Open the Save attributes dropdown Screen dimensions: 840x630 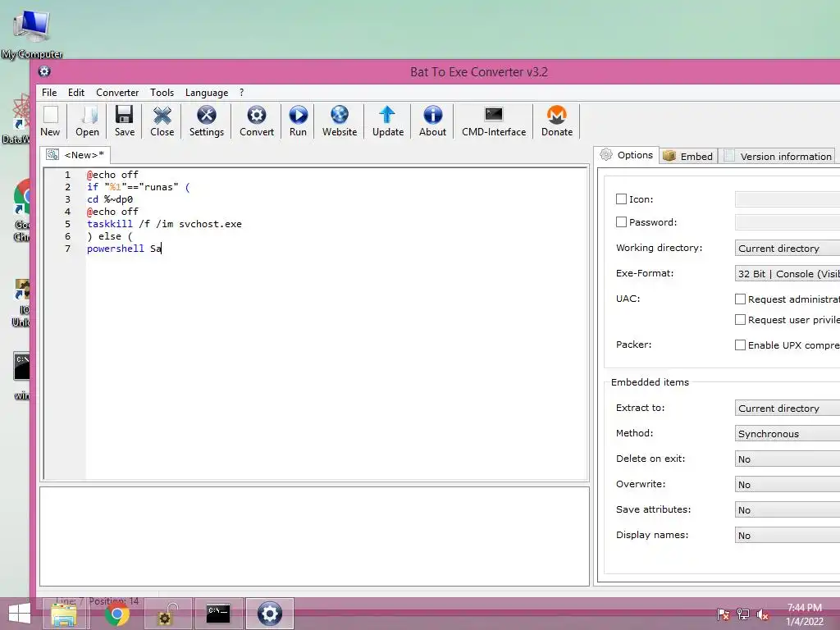(787, 510)
